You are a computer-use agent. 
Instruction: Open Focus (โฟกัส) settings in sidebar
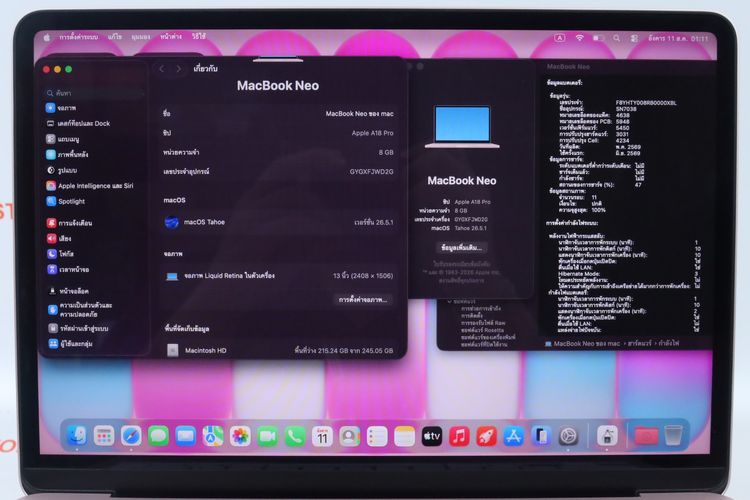pos(60,254)
